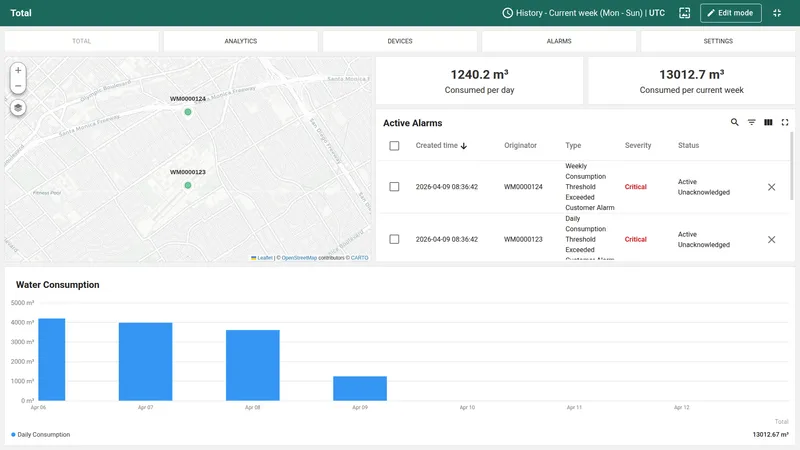Image resolution: width=800 pixels, height=450 pixels.
Task: Click the 1240.2 m³ consumed per day card
Action: tap(479, 81)
